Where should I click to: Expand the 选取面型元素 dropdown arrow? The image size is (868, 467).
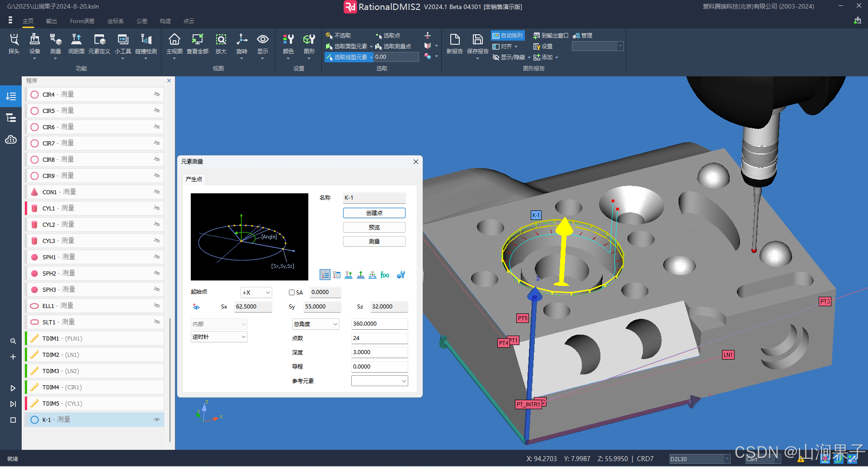371,47
